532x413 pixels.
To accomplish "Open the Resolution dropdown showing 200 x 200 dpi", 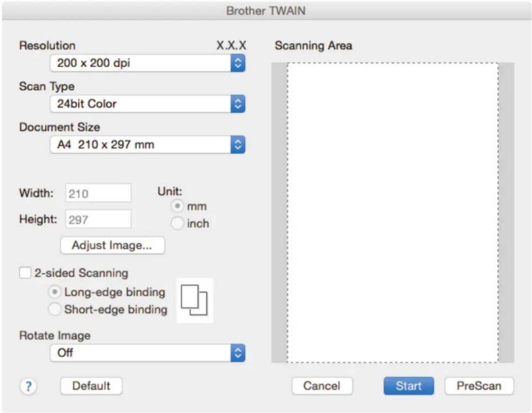I will [148, 63].
